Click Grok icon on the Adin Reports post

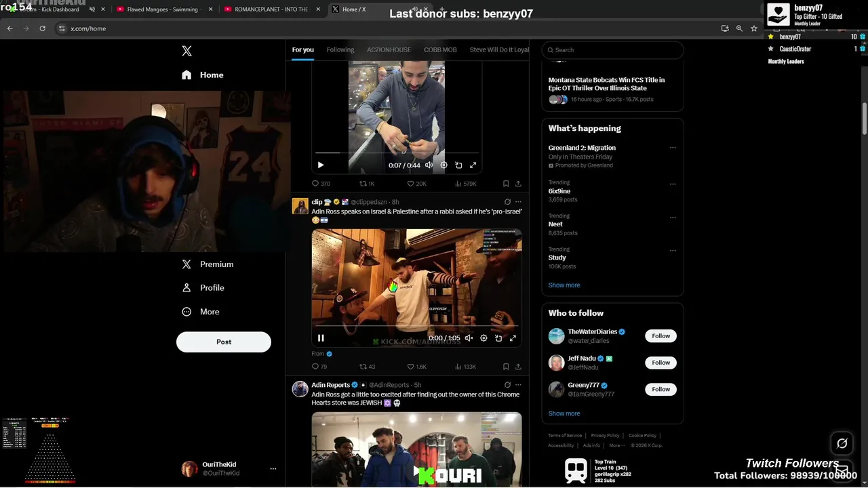[x=507, y=385]
